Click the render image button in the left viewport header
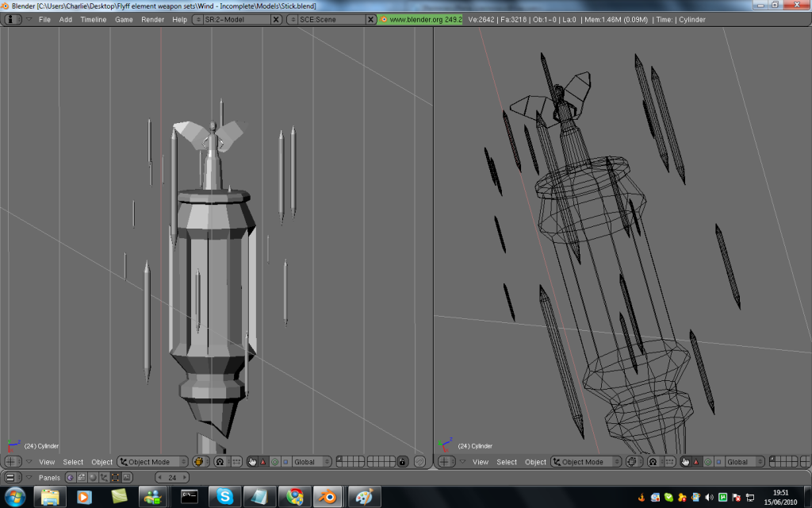The height and width of the screenshot is (508, 812). click(x=419, y=462)
